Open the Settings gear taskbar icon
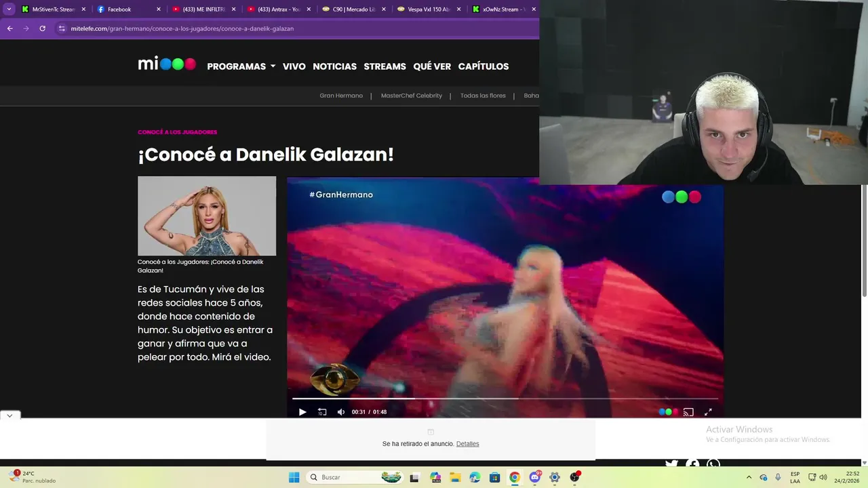 pyautogui.click(x=555, y=477)
